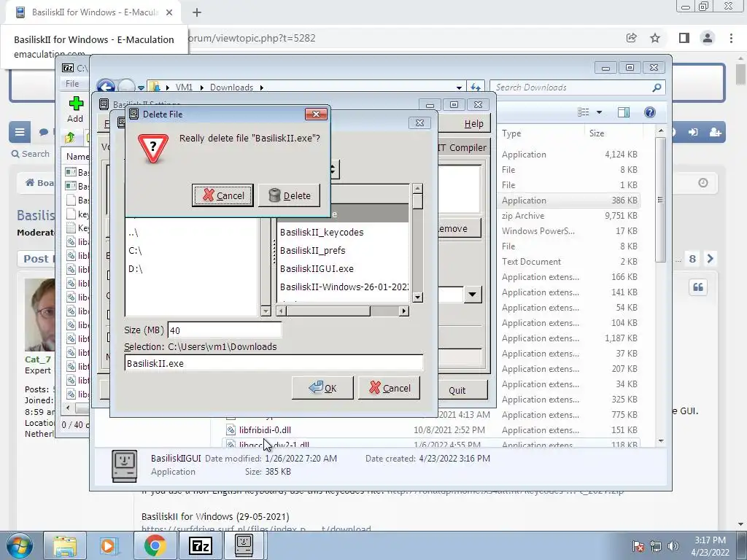This screenshot has height=560, width=747.
Task: Click Downloads in Explorer address bar
Action: click(231, 87)
